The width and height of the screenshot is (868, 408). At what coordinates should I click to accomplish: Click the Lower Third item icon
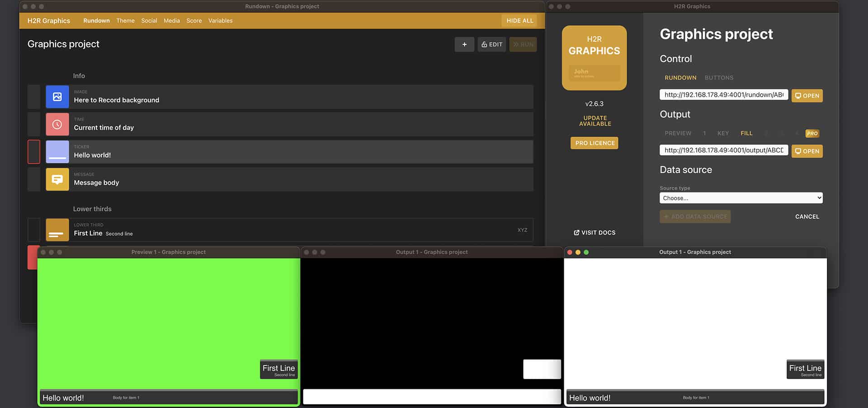pyautogui.click(x=57, y=230)
